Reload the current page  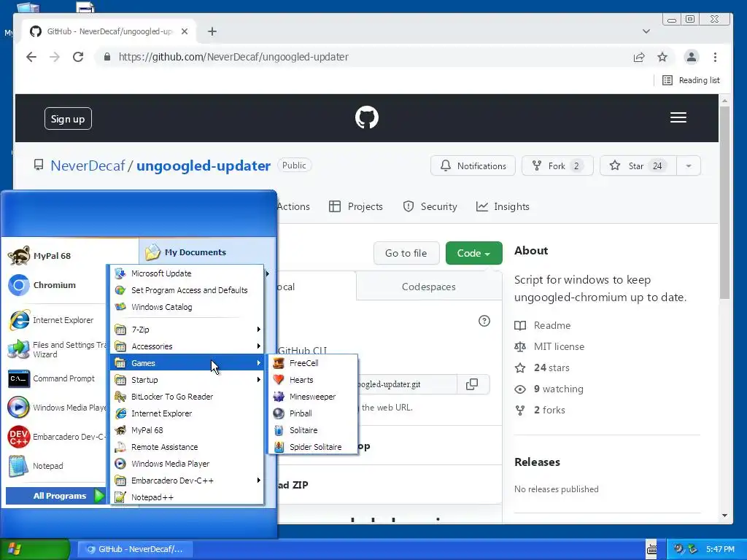[78, 57]
